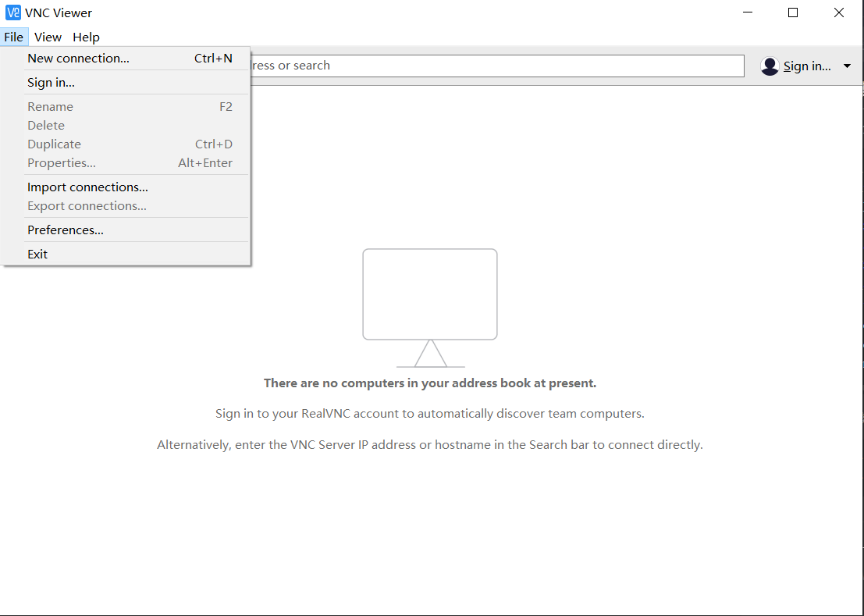
Task: Select New connection... from File menu
Action: [78, 59]
